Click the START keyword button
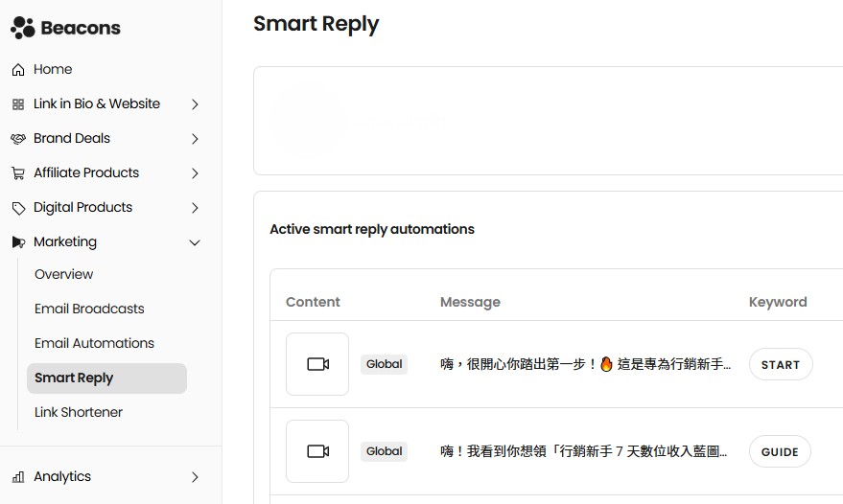The image size is (843, 504). click(781, 364)
